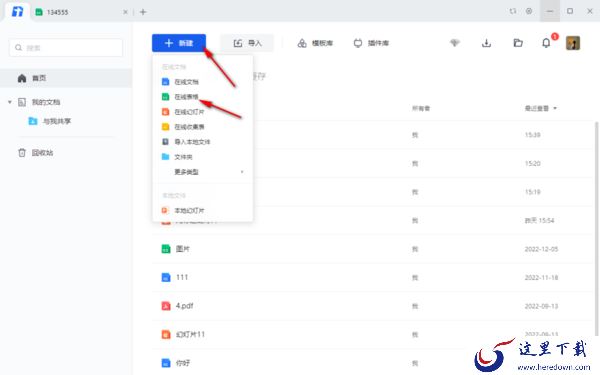600x375 pixels.
Task: Open the 你好 document
Action: [x=183, y=363]
